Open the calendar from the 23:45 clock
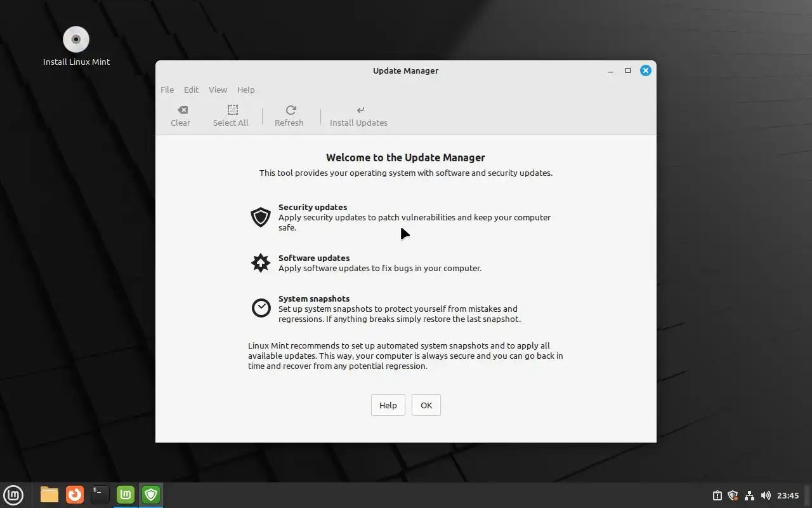 tap(788, 495)
